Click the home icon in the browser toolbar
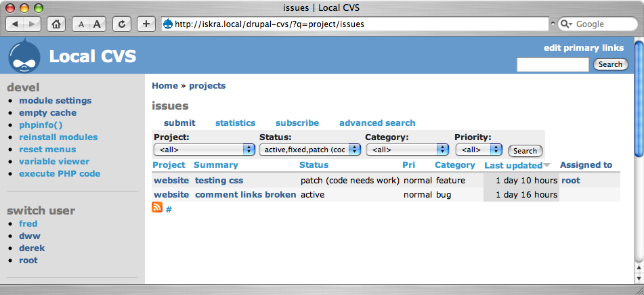This screenshot has height=295, width=644. (x=57, y=24)
